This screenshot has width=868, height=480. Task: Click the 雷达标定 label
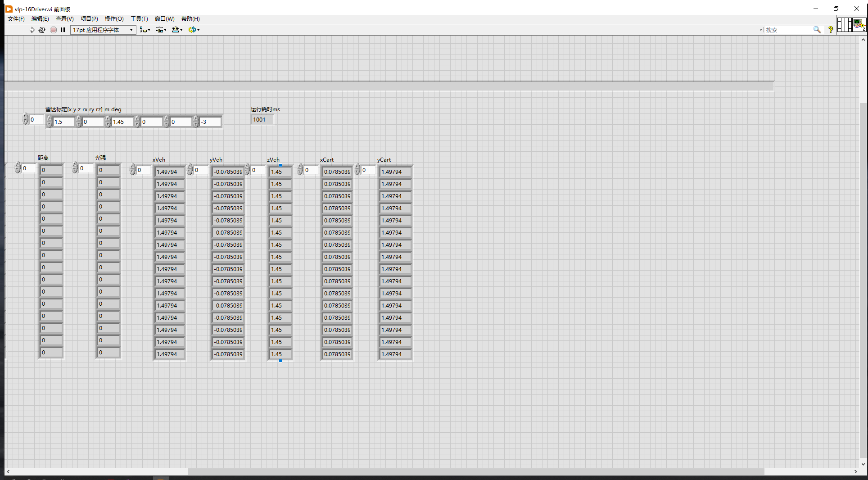[83, 109]
